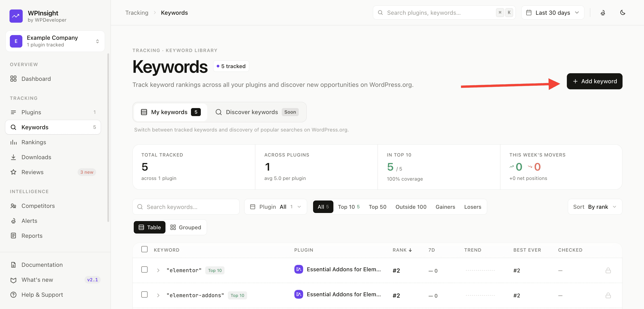Expand the "elementor" keyword row
Viewport: 644px width, 309px height.
click(158, 271)
